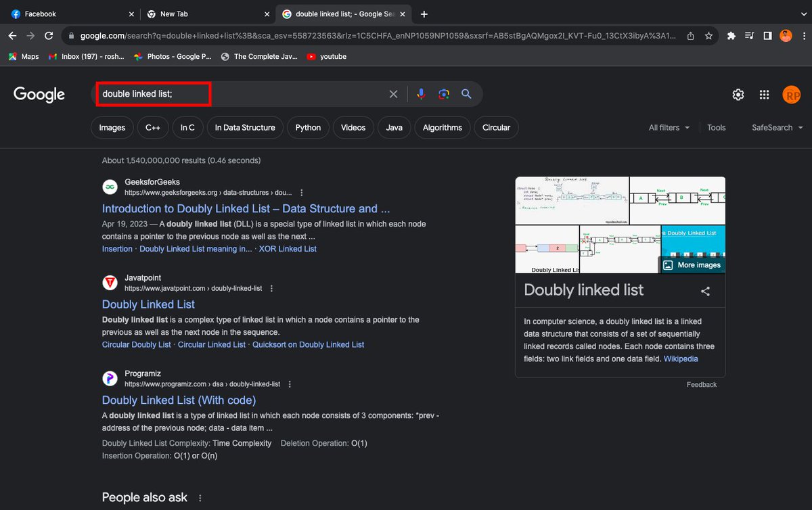Open the Tools option

pos(717,128)
